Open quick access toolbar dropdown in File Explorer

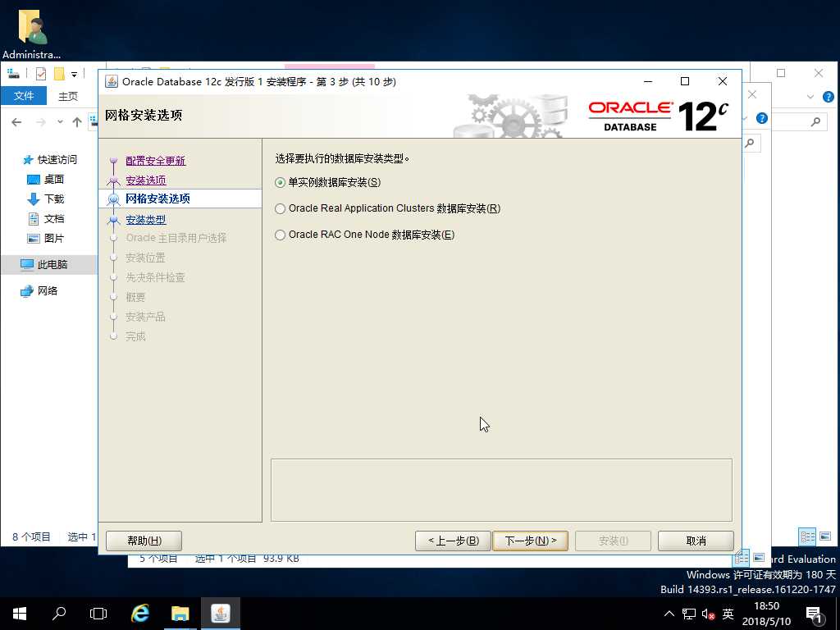point(75,74)
